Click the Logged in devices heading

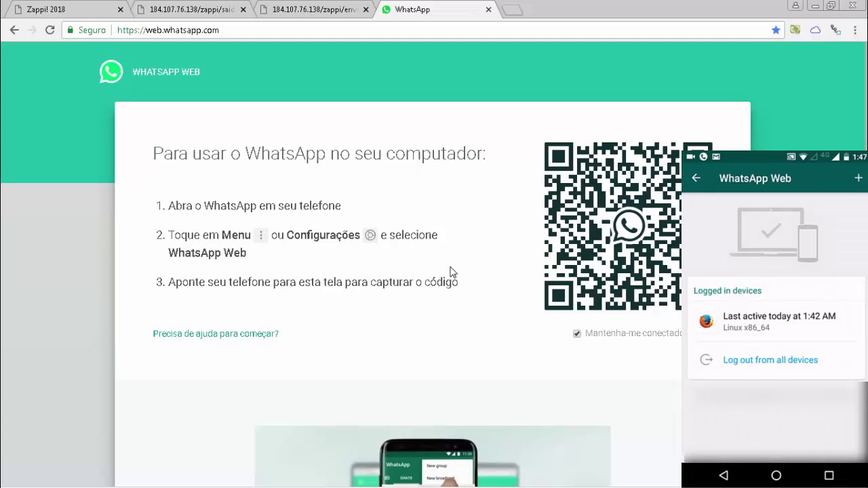point(728,291)
